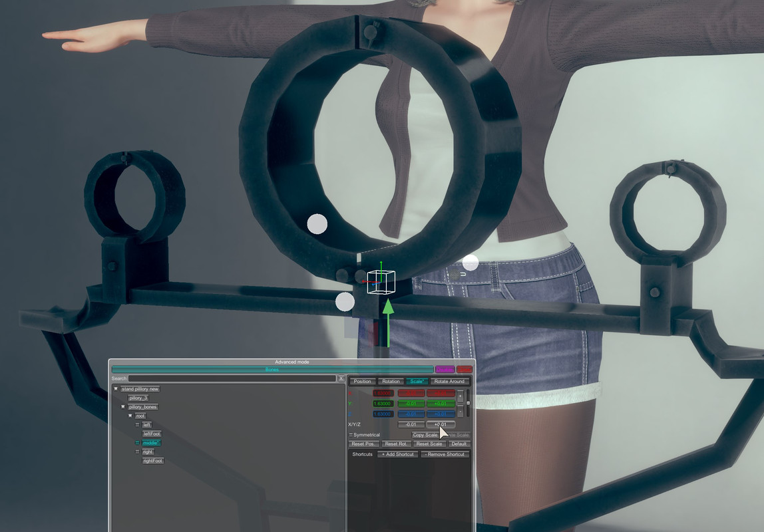Collapse the pillory_bones node
This screenshot has height=532, width=764.
122,407
